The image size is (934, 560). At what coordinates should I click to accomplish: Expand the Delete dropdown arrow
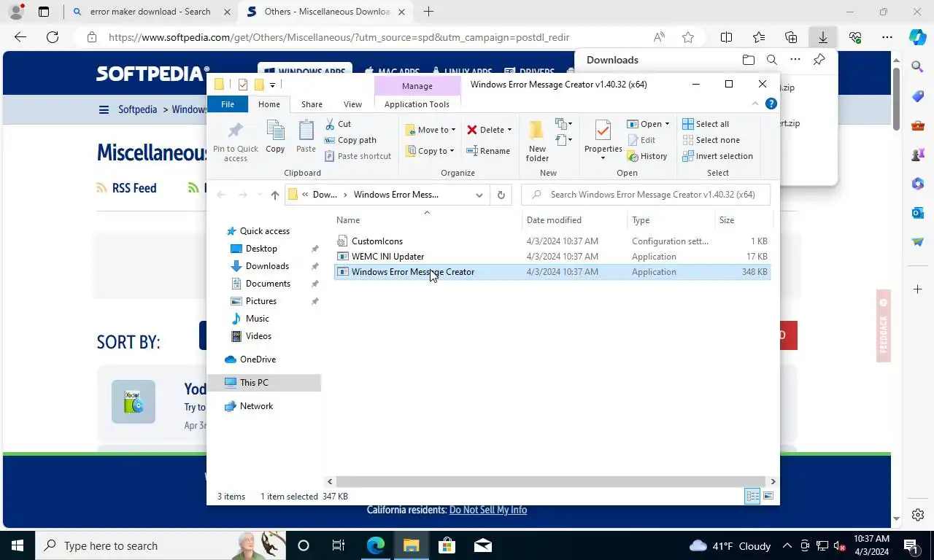pyautogui.click(x=509, y=130)
